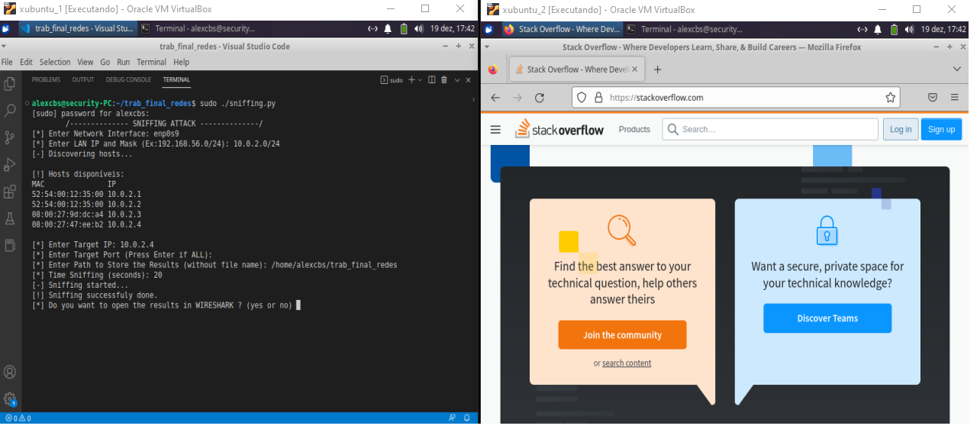This screenshot has width=980, height=429.
Task: Split the terminal in VS Code
Action: tap(431, 79)
